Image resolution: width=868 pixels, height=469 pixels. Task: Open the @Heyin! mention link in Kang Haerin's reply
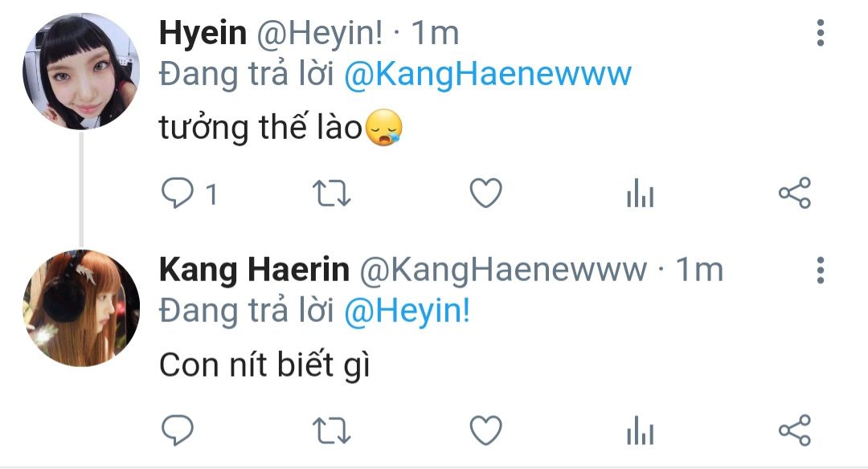(407, 312)
